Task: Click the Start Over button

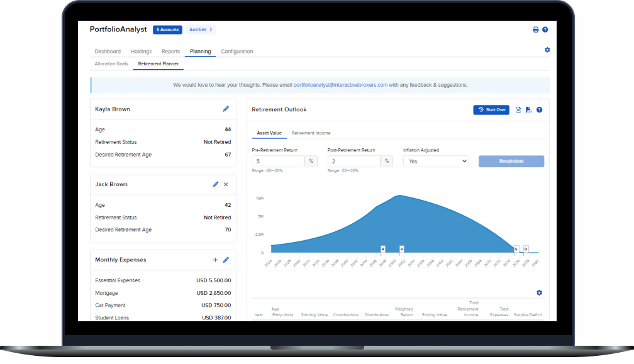Action: pos(491,109)
